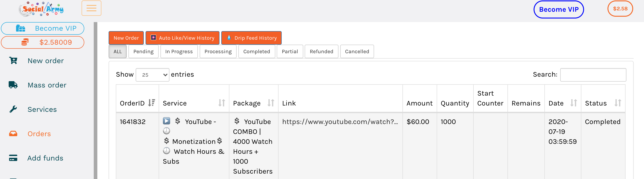Sort the Service column using arrows
Image resolution: width=644 pixels, height=179 pixels.
222,103
